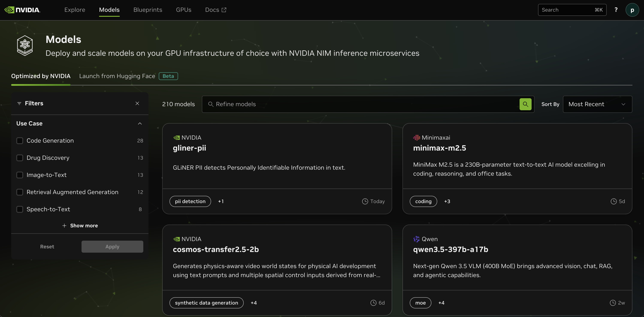Click the Apply filters button

[112, 246]
